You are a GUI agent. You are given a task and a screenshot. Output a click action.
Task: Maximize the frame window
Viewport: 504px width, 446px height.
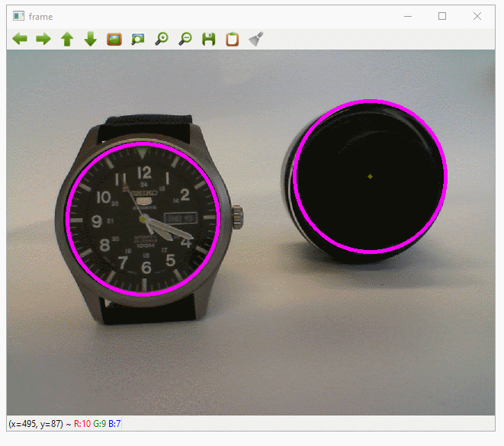tap(442, 16)
